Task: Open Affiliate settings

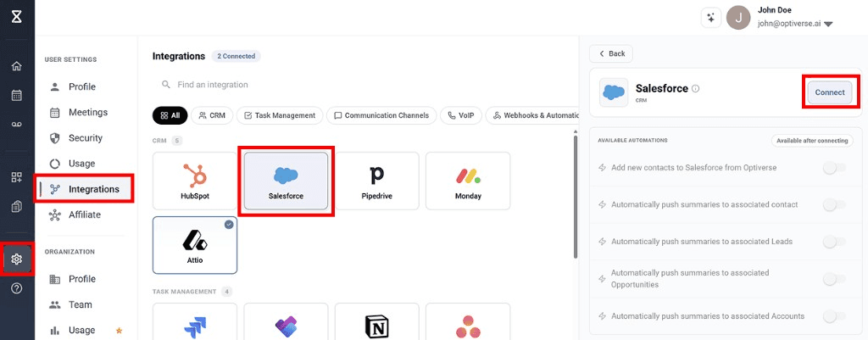Action: point(86,215)
